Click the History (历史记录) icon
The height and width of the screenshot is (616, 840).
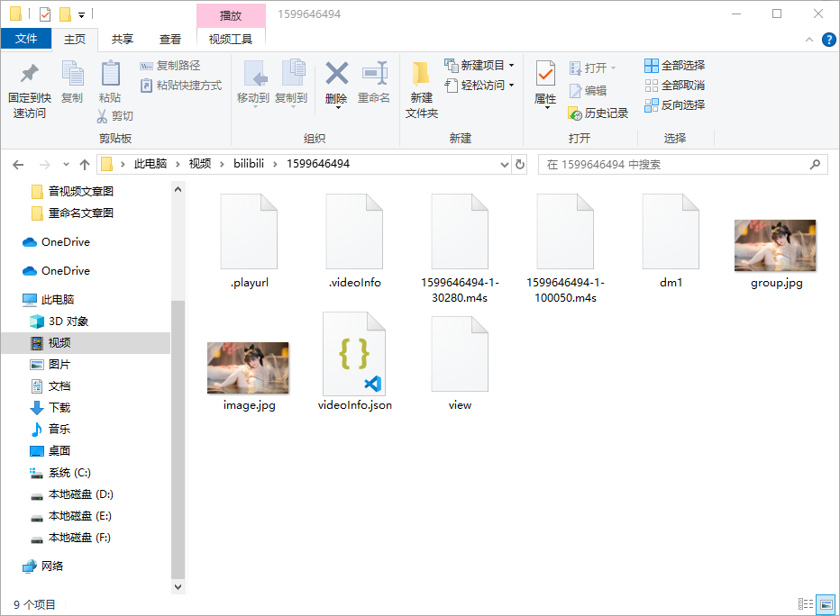(576, 113)
